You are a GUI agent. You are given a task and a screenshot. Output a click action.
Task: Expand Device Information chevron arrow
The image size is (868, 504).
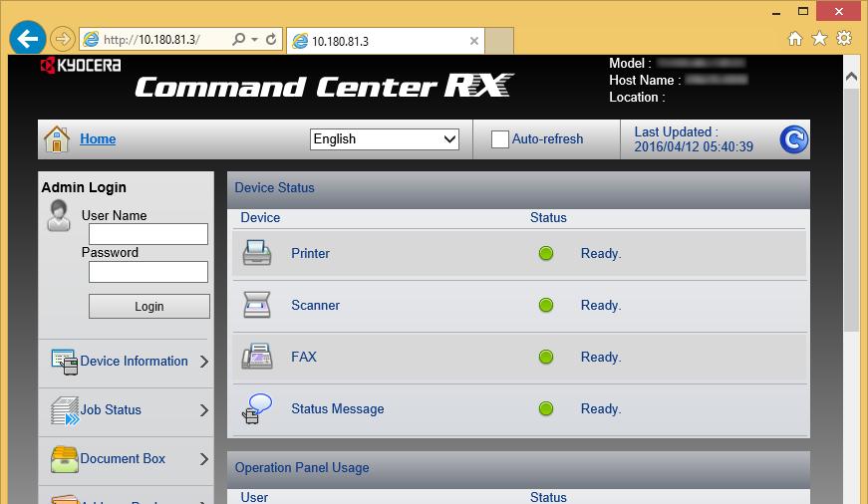pyautogui.click(x=203, y=362)
